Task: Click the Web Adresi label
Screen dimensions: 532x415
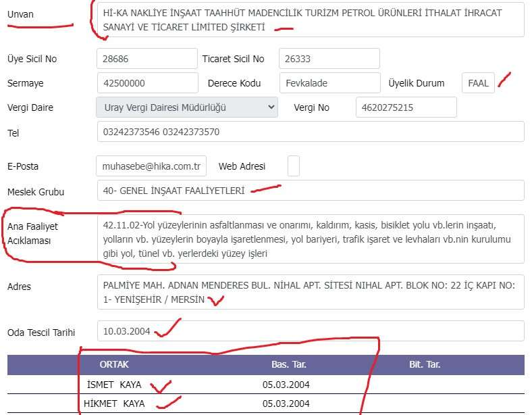Action: coord(242,166)
